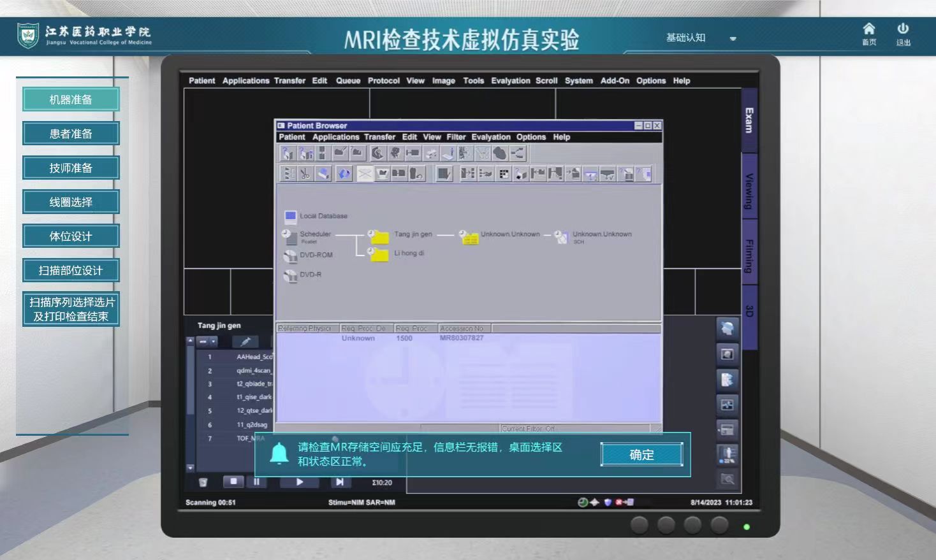Screen dimensions: 936x560
Task: Open the 基础认知 dropdown in header
Action: [700, 38]
